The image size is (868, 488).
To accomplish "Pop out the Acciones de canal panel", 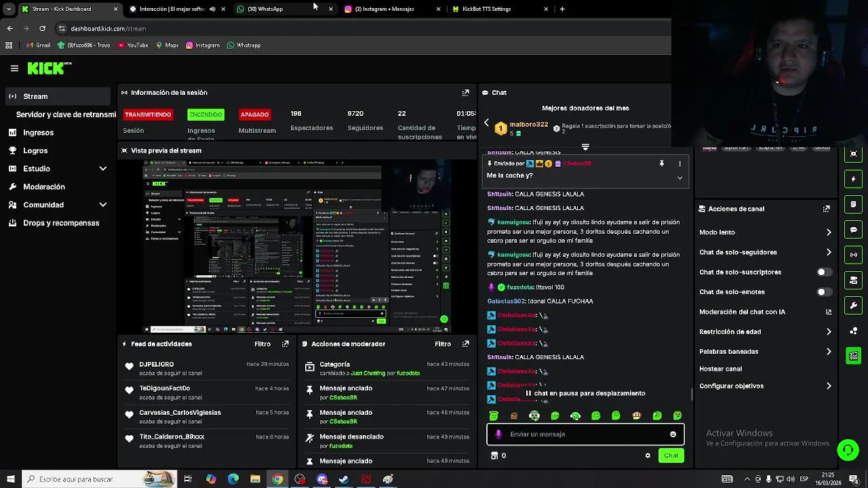I will coord(826,209).
